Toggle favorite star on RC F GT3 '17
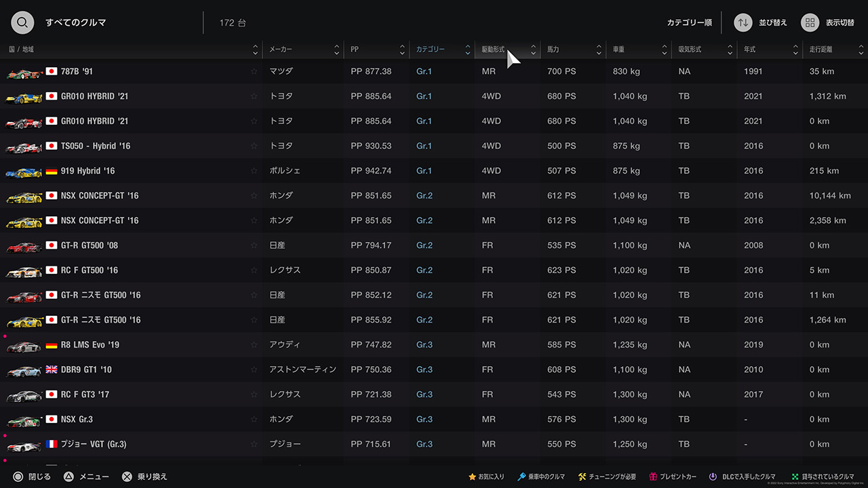Image resolution: width=868 pixels, height=488 pixels. [254, 394]
